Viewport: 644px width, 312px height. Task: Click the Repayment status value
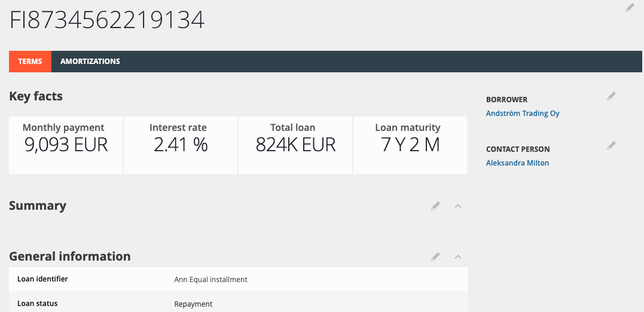(x=194, y=304)
